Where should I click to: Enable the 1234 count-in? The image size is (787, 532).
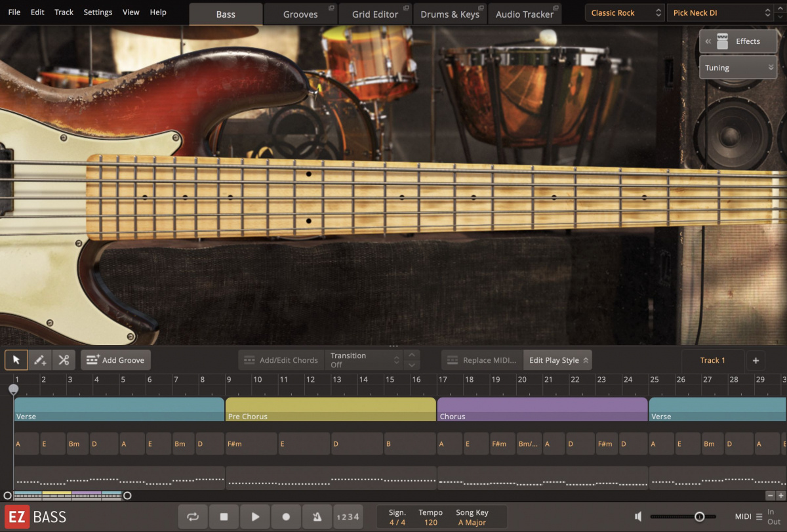pyautogui.click(x=348, y=516)
